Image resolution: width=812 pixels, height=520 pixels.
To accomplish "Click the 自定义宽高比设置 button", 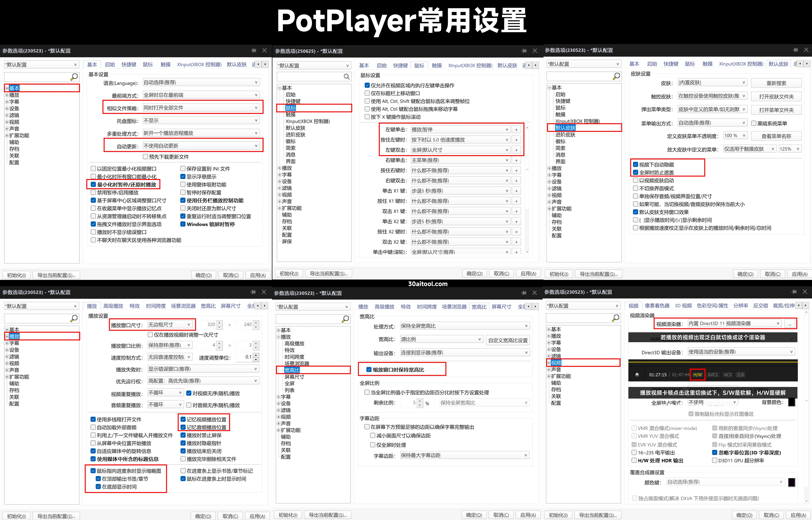I will (508, 340).
